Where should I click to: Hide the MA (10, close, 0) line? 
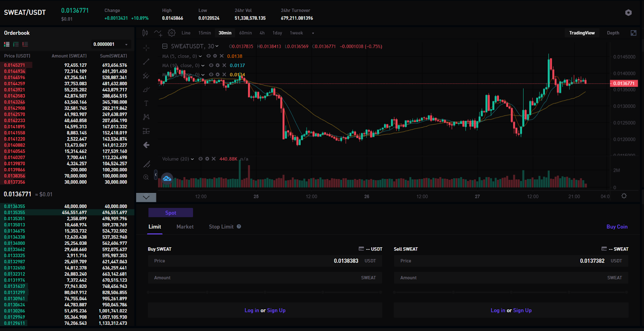[211, 66]
